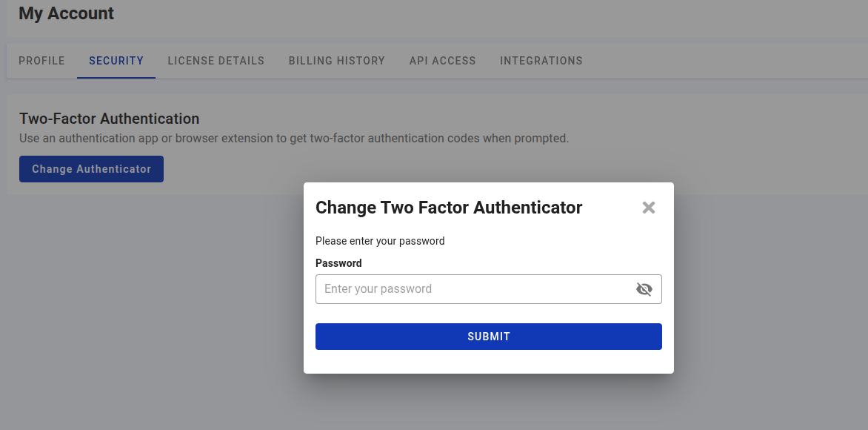Select the Password field label
Screen dimensions: 868x430
[x=338, y=263]
